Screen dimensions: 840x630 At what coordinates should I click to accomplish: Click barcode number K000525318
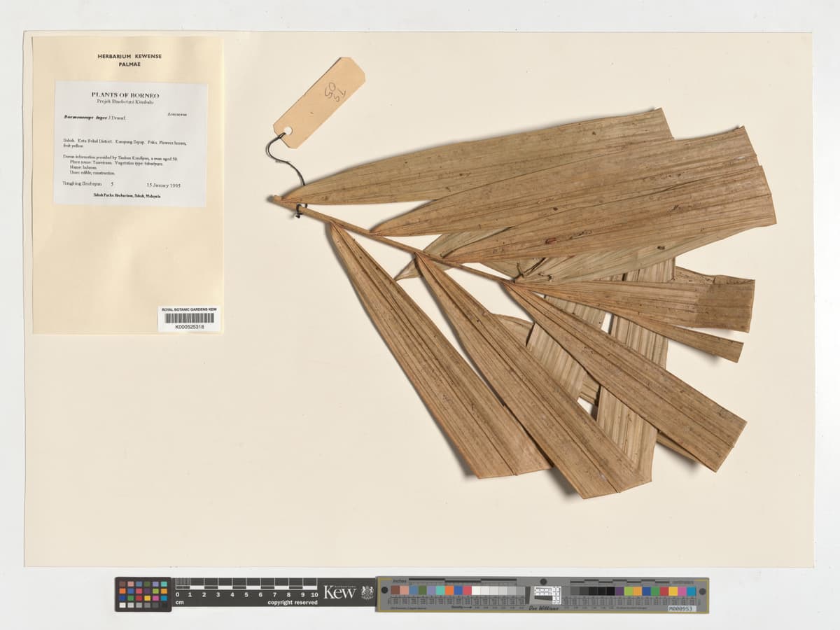[189, 327]
